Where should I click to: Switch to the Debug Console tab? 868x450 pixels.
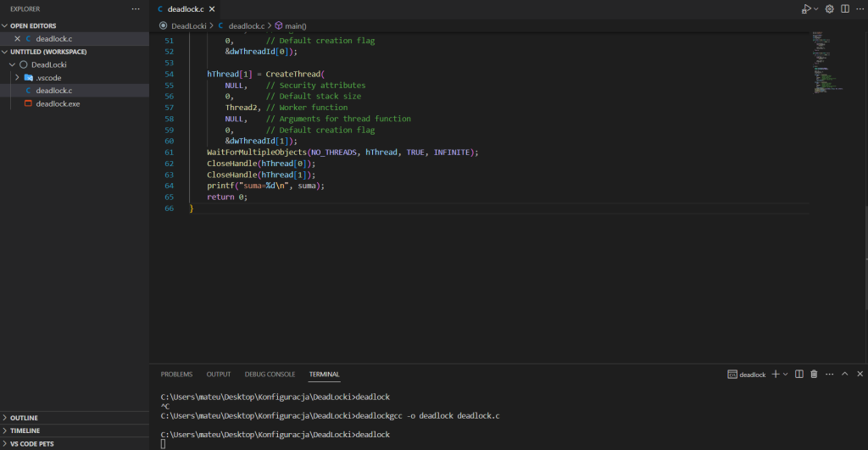pyautogui.click(x=270, y=374)
